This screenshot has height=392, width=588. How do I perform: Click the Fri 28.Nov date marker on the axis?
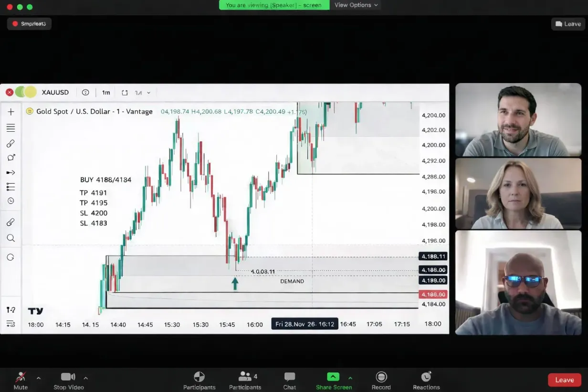click(x=304, y=324)
